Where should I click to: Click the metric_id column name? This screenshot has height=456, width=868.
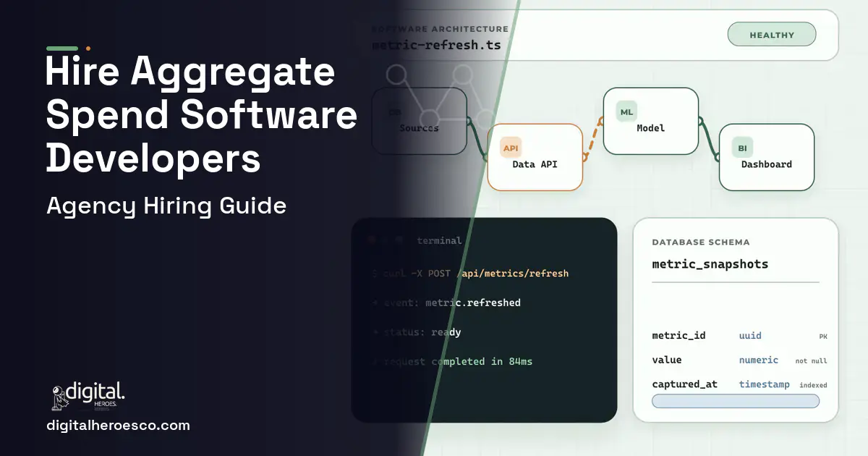(678, 336)
